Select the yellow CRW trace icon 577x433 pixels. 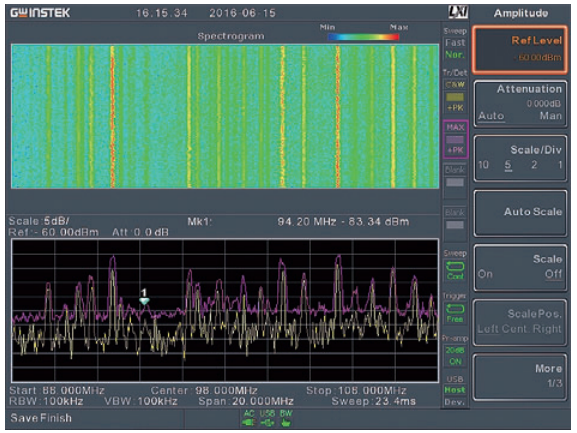tap(455, 97)
